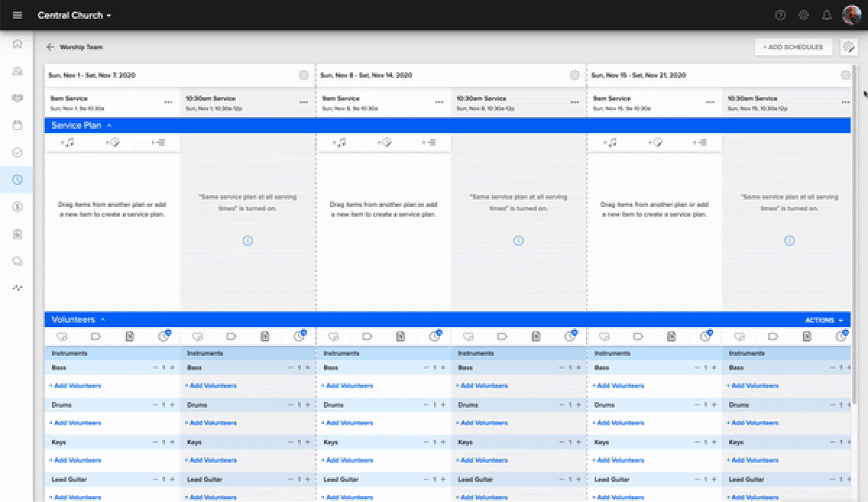The image size is (868, 502).
Task: Click the + ADD SCHEDULES button
Action: point(792,47)
